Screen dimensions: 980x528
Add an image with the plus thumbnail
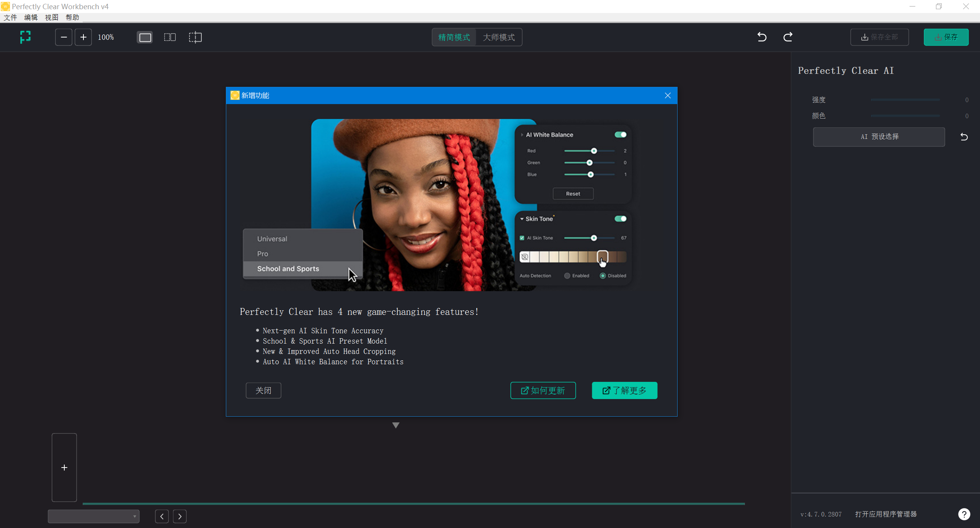click(64, 468)
